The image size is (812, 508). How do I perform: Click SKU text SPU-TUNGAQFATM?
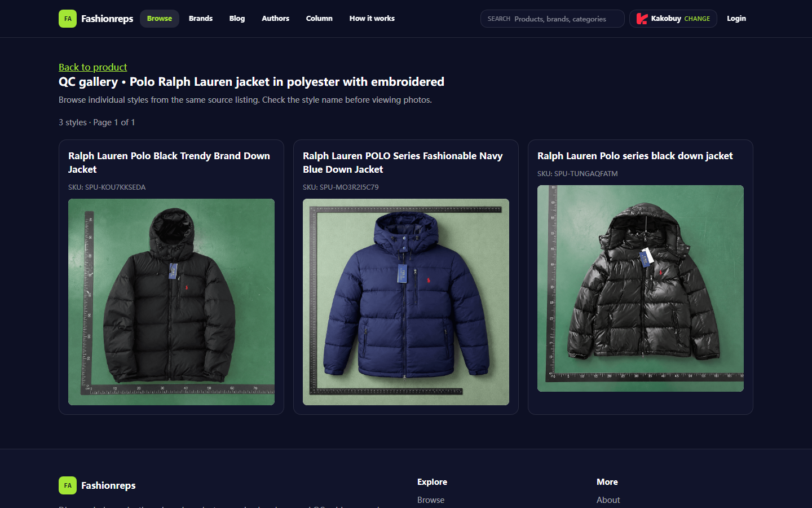point(577,174)
